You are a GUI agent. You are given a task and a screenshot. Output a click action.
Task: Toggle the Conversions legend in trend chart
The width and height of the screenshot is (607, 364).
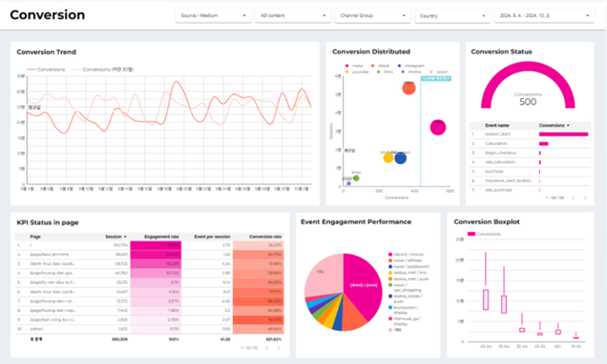(46, 69)
